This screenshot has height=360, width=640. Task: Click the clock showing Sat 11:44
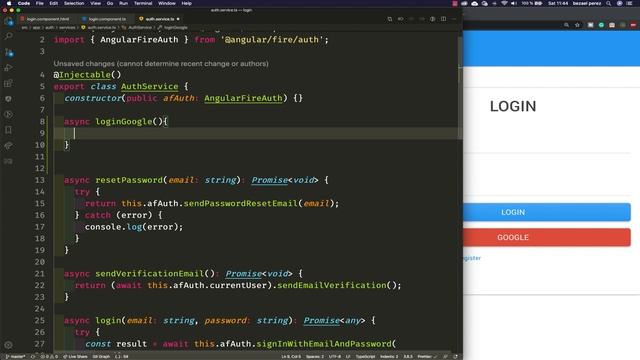[x=558, y=3]
